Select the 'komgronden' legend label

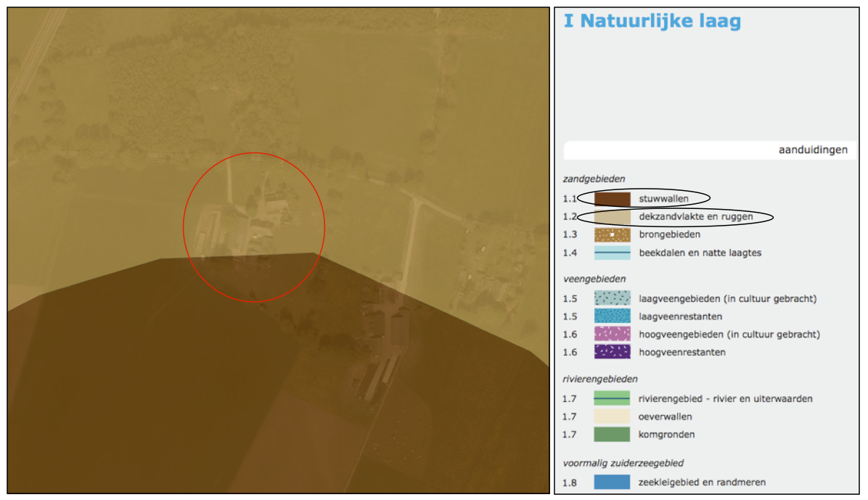(x=666, y=435)
